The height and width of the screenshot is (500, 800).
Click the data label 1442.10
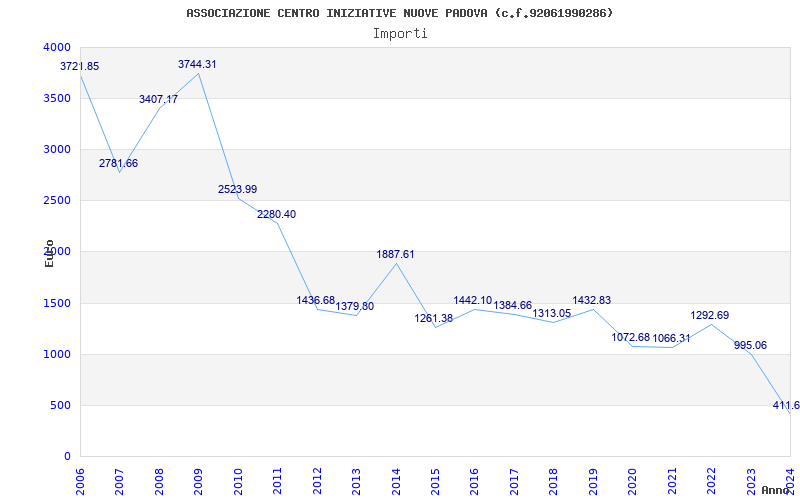pyautogui.click(x=473, y=300)
